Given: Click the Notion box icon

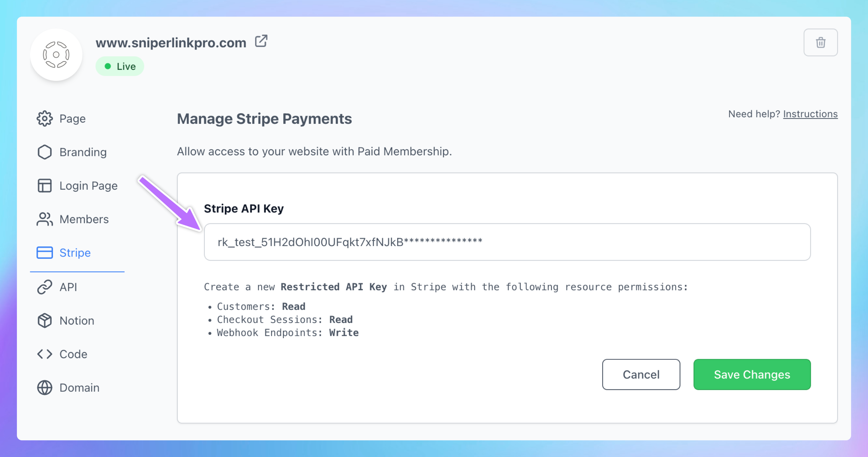Looking at the screenshot, I should (x=44, y=321).
